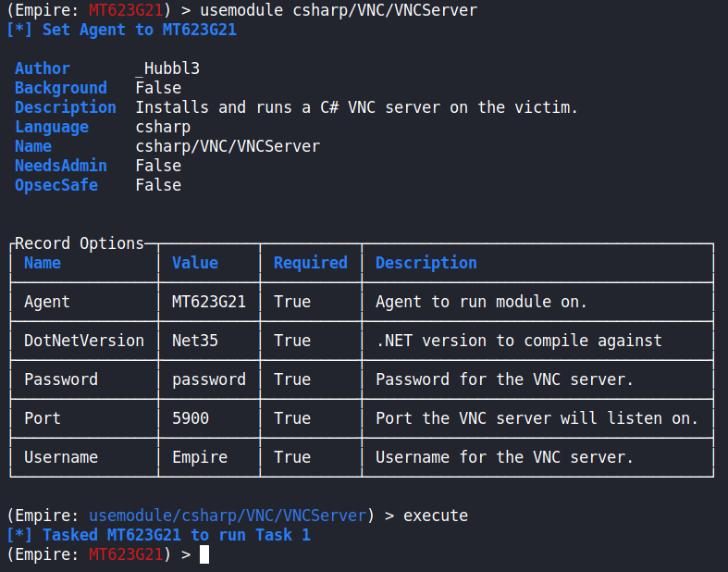Click the red MT623G21 in the last prompt
Viewport: 728px width, 572px height.
[126, 554]
